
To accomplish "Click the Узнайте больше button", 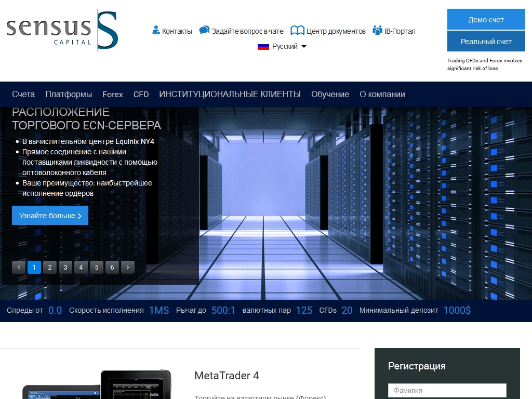I will [x=50, y=216].
